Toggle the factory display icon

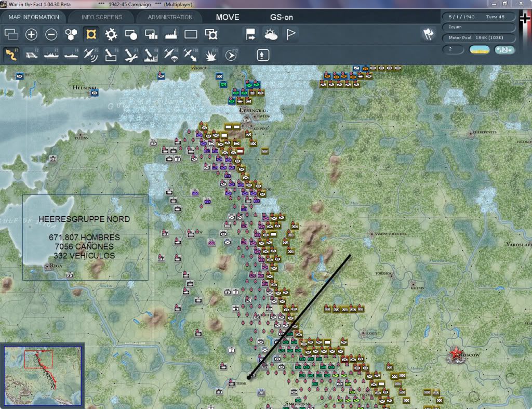171,34
